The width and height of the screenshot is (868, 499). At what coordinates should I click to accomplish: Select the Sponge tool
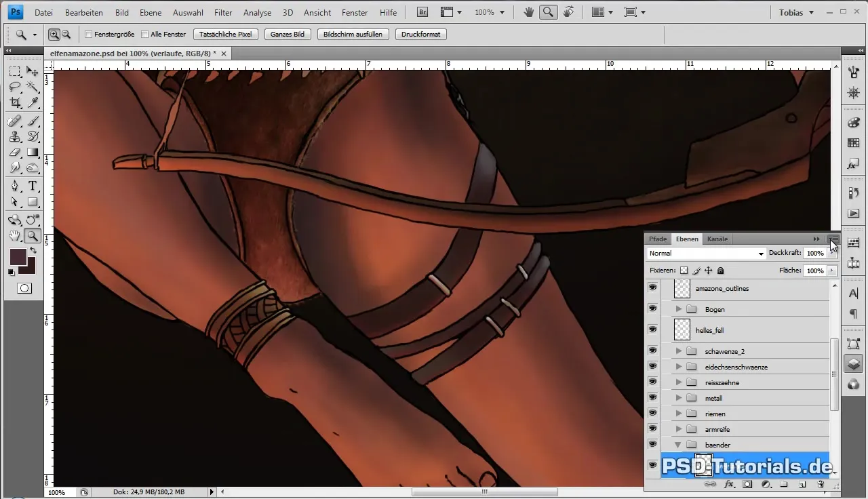click(33, 167)
